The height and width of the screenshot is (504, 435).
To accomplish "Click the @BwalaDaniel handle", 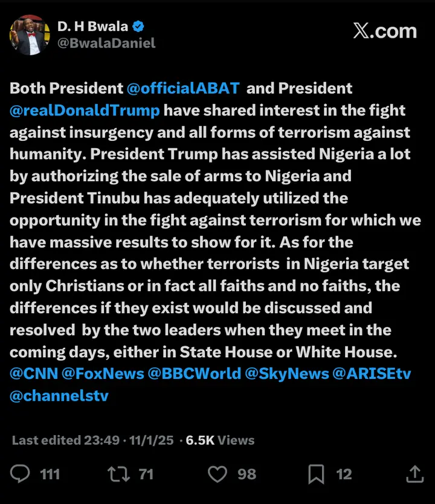I will (x=106, y=43).
